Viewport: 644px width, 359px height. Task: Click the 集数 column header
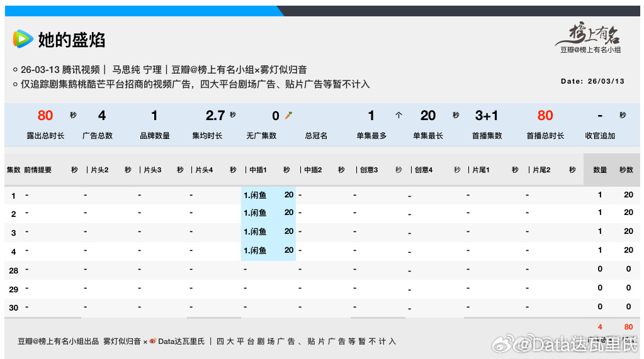coord(13,170)
